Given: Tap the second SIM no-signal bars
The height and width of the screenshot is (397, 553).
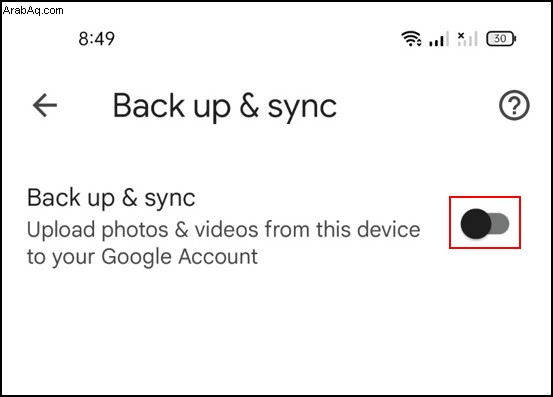Looking at the screenshot, I should 467,39.
